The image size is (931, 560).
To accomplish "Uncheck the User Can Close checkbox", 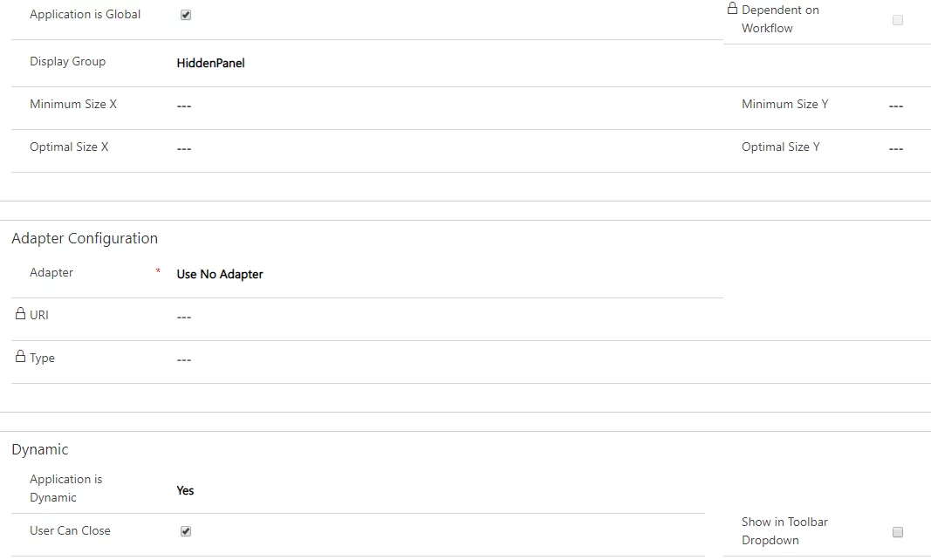I will pyautogui.click(x=186, y=531).
